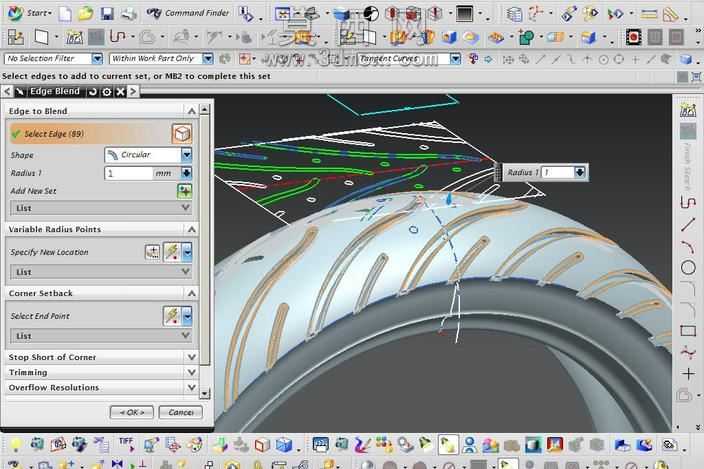Click the Edge Blend forward arrow

click(133, 92)
